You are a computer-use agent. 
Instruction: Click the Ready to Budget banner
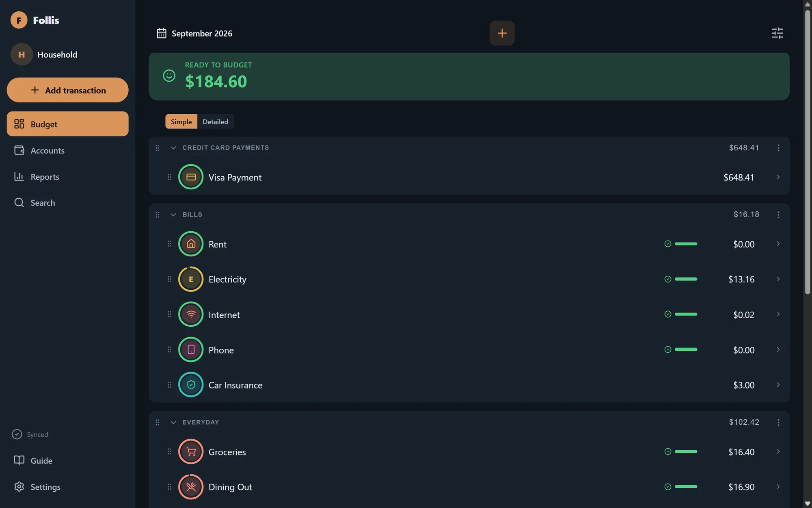469,76
